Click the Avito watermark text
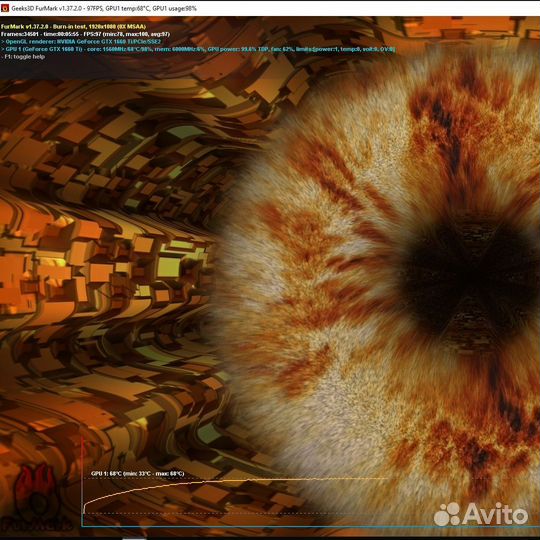Screen dimensions: 540x540 (495, 514)
